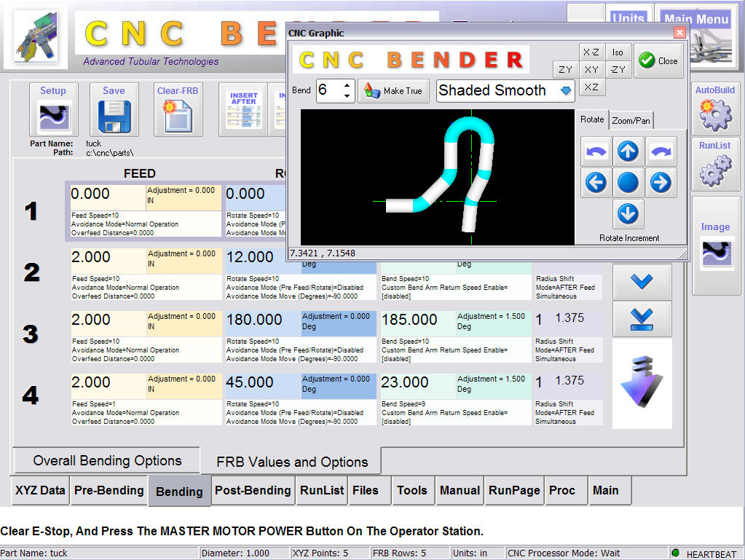This screenshot has height=560, width=745.
Task: Increase the Bend number stepper
Action: (x=347, y=86)
